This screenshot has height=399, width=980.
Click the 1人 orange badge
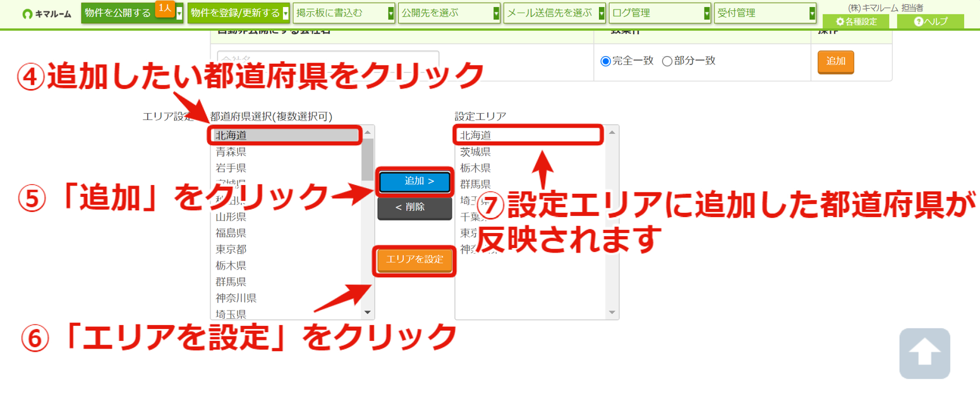164,8
